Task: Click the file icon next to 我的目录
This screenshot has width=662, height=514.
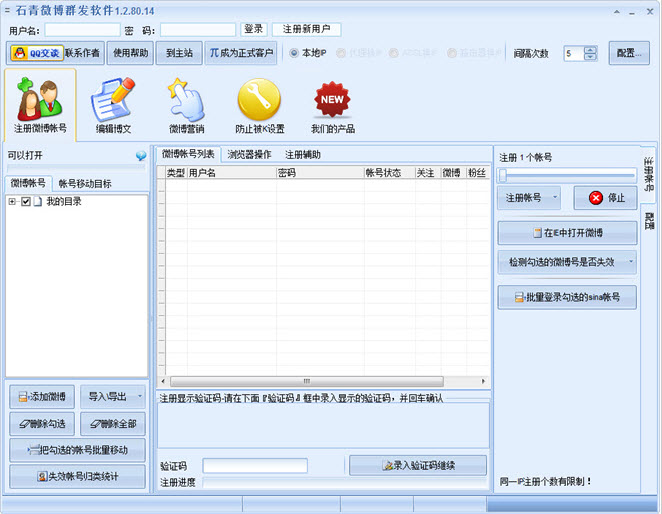Action: (x=38, y=201)
